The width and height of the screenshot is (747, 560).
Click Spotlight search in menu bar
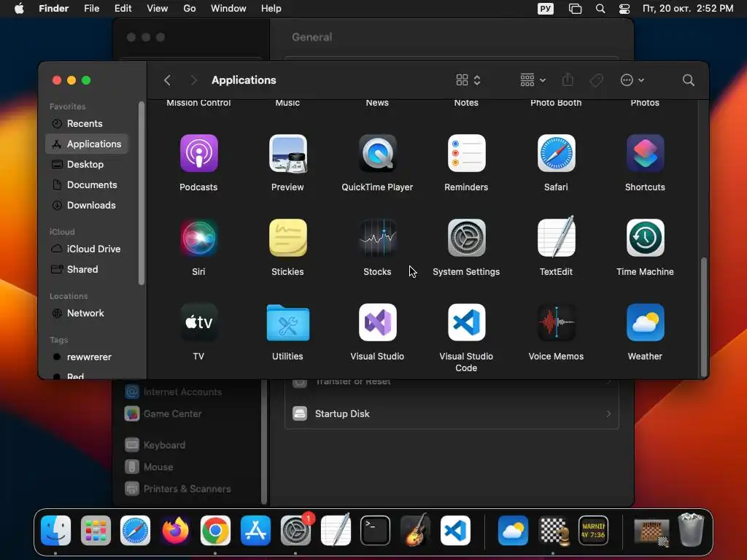click(600, 9)
